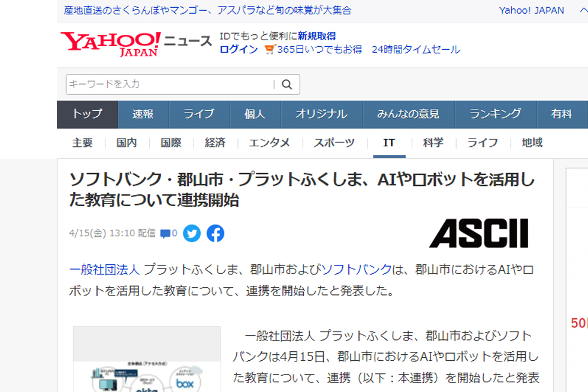
Task: Select the 経済 category
Action: pos(215,143)
